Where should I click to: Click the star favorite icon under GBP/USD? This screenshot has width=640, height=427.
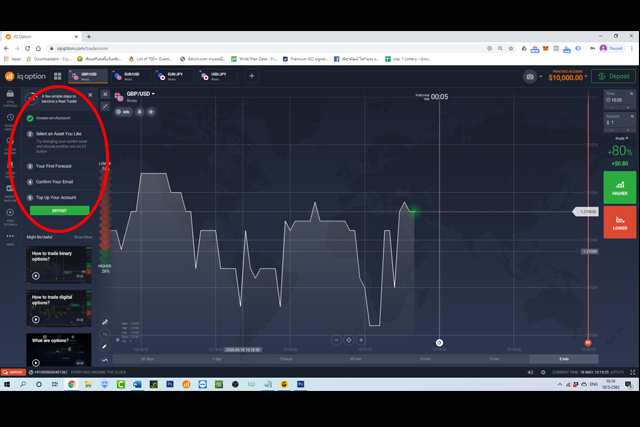point(151,111)
